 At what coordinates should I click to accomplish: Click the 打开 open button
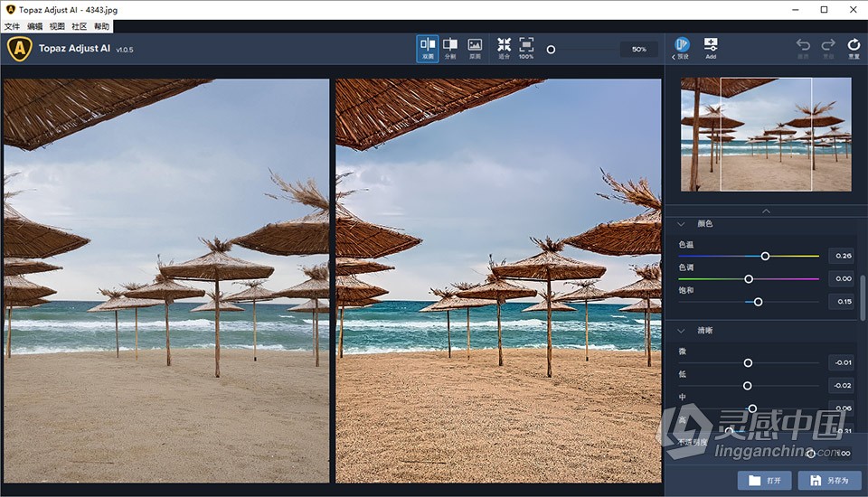[x=765, y=481]
